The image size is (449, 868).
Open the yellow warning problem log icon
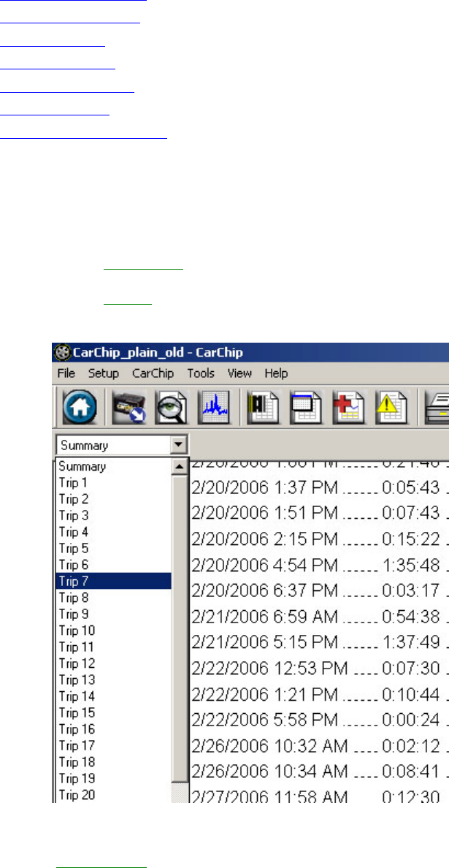pyautogui.click(x=392, y=407)
